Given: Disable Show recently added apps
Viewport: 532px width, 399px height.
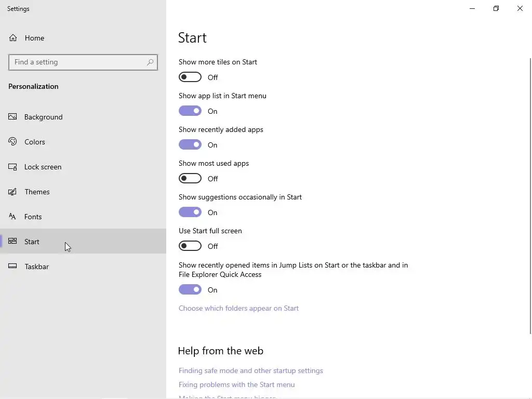Looking at the screenshot, I should coord(190,145).
